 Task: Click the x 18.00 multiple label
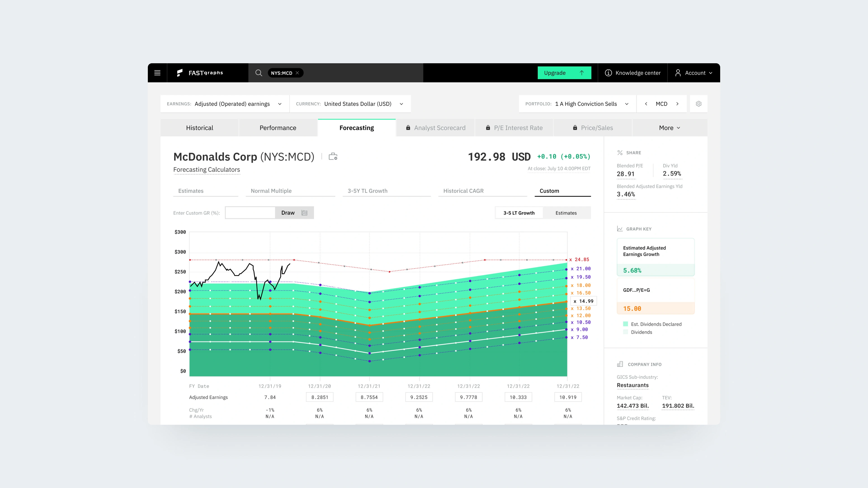tap(580, 285)
